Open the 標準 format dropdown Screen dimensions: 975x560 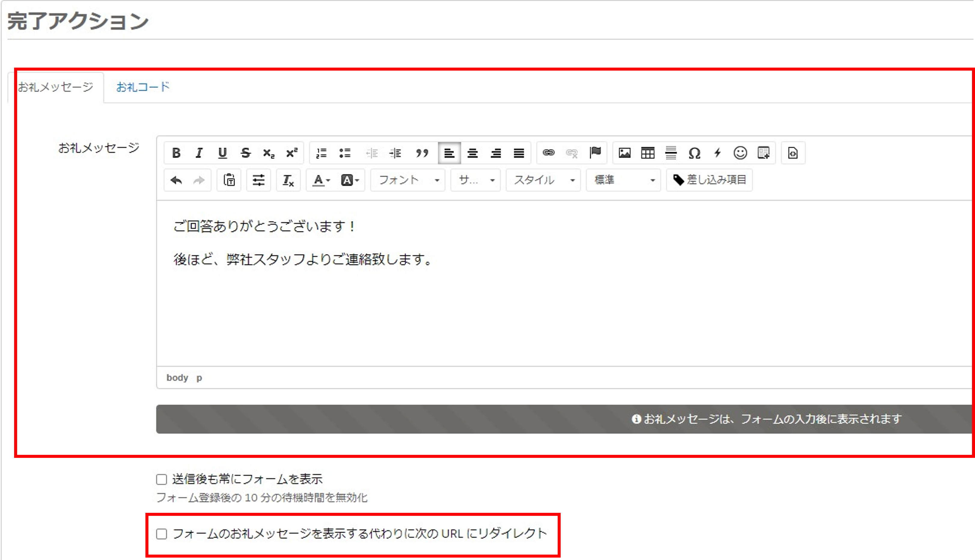coord(623,180)
